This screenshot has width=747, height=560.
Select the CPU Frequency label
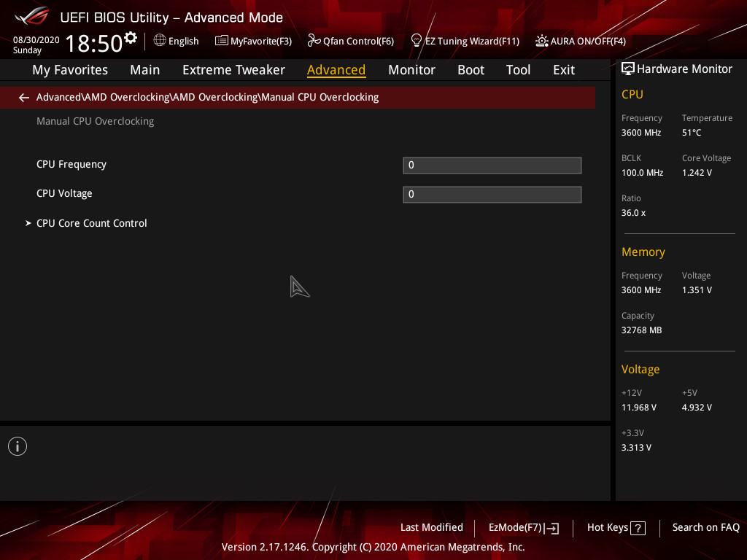[71, 164]
